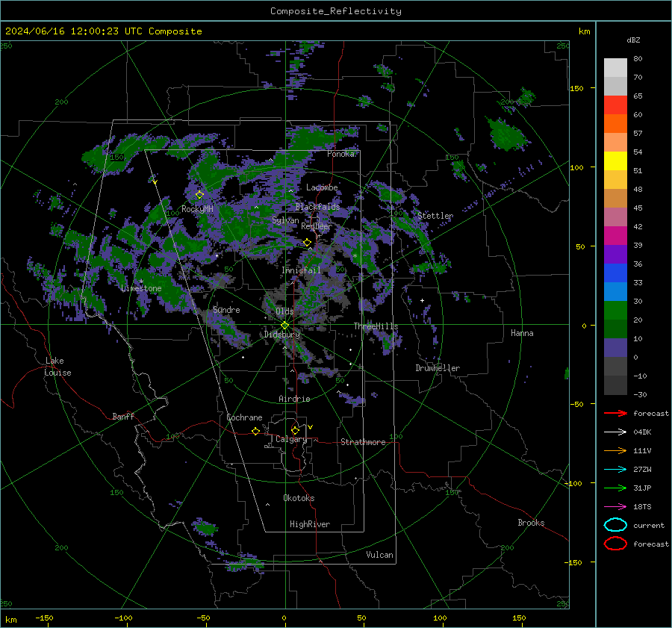
Task: Click the -100 tick on bottom km axis
Action: point(123,618)
